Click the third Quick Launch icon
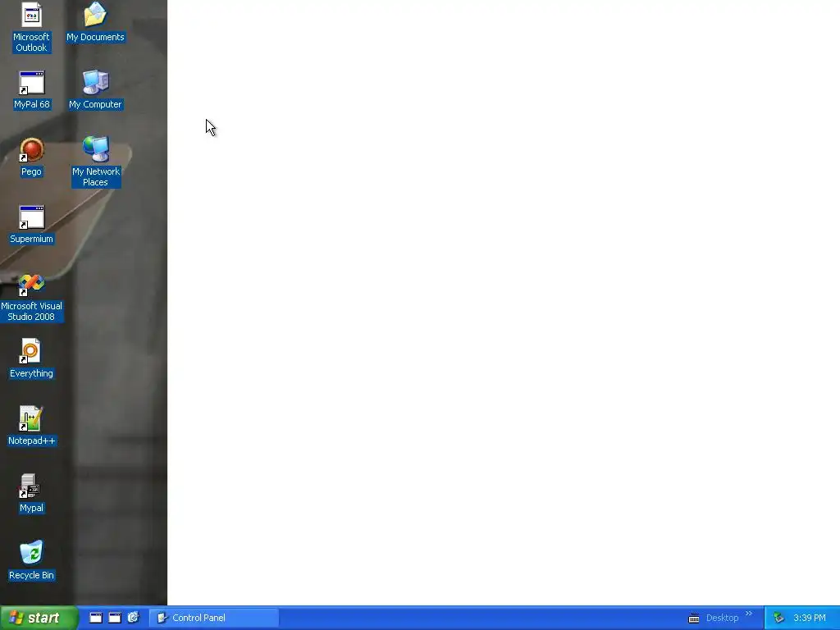The width and height of the screenshot is (840, 630). pos(134,618)
